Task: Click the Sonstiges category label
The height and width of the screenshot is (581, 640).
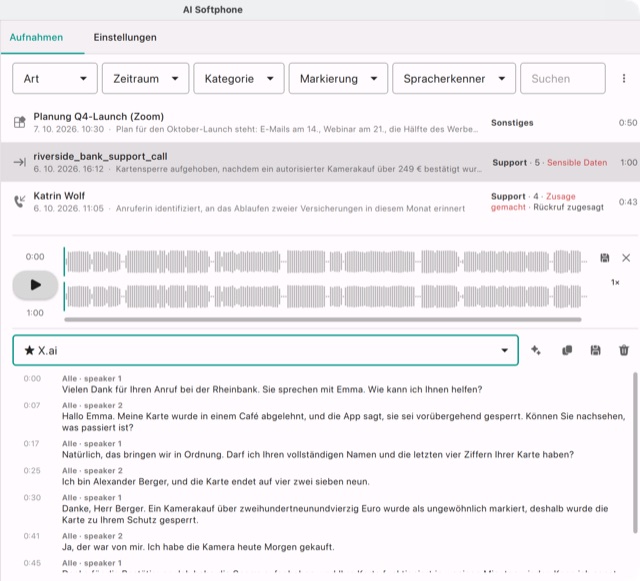Action: (x=512, y=123)
